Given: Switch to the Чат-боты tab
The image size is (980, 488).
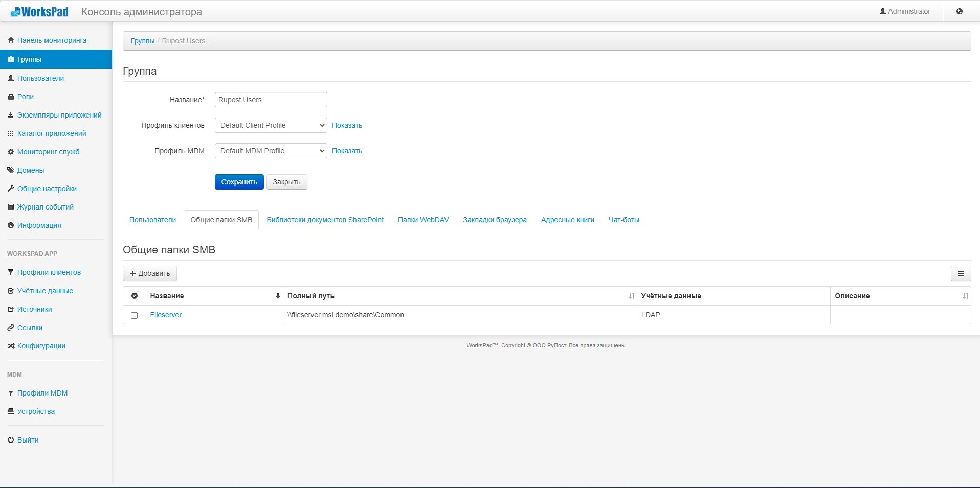Looking at the screenshot, I should pos(624,220).
